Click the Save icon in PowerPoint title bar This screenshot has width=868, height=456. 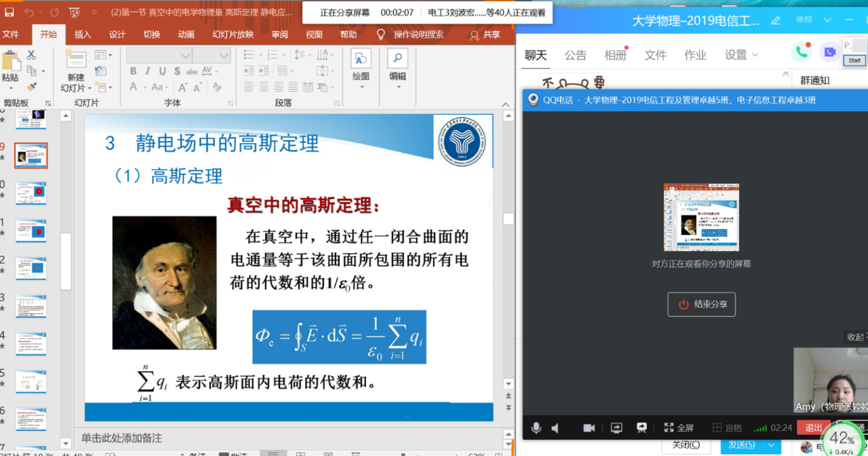(9, 12)
